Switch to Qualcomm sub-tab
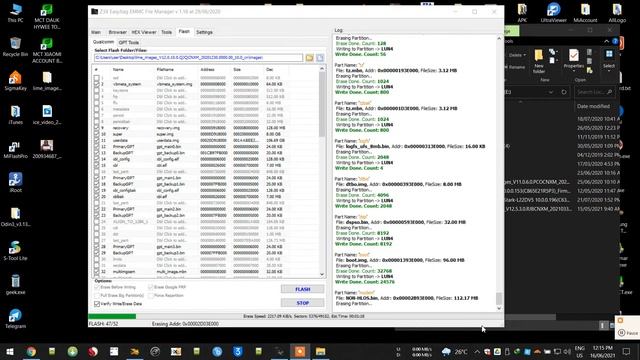Image resolution: width=640 pixels, height=360 pixels. coord(103,42)
